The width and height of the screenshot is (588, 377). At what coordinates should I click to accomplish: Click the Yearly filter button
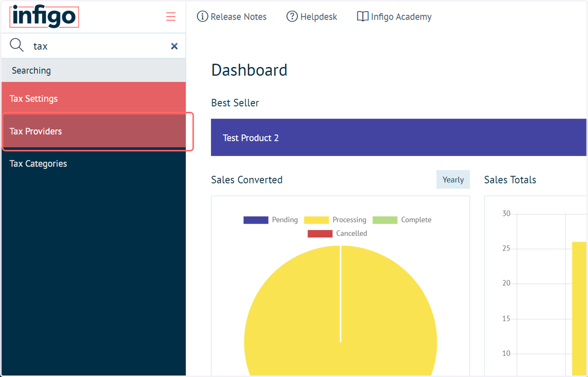coord(453,179)
